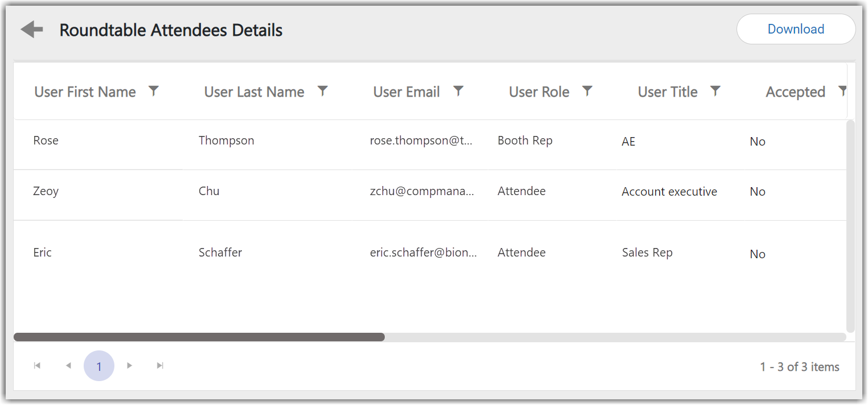Sort by User Email column header
The width and height of the screenshot is (868, 405).
tap(406, 92)
